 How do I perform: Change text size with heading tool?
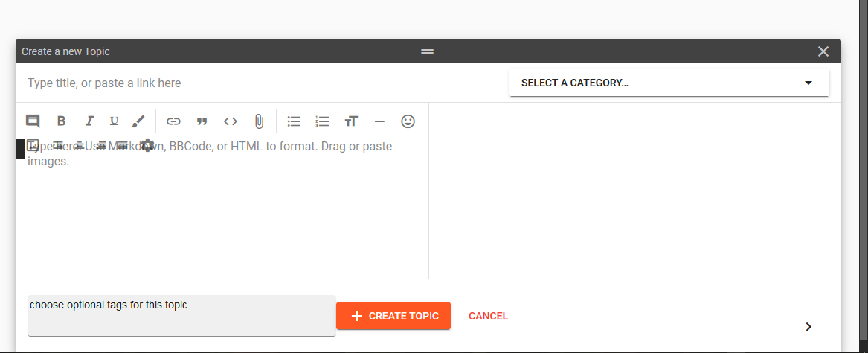pyautogui.click(x=351, y=121)
